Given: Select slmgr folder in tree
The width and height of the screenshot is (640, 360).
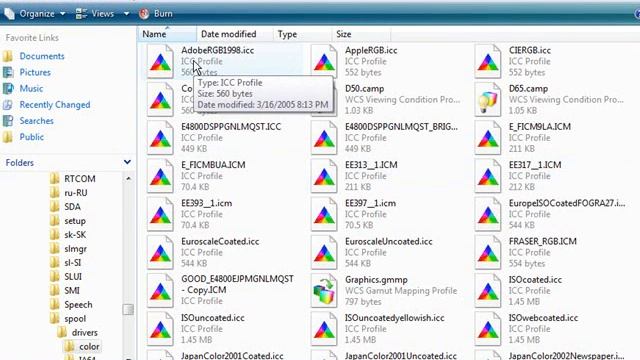Looking at the screenshot, I should point(76,249).
